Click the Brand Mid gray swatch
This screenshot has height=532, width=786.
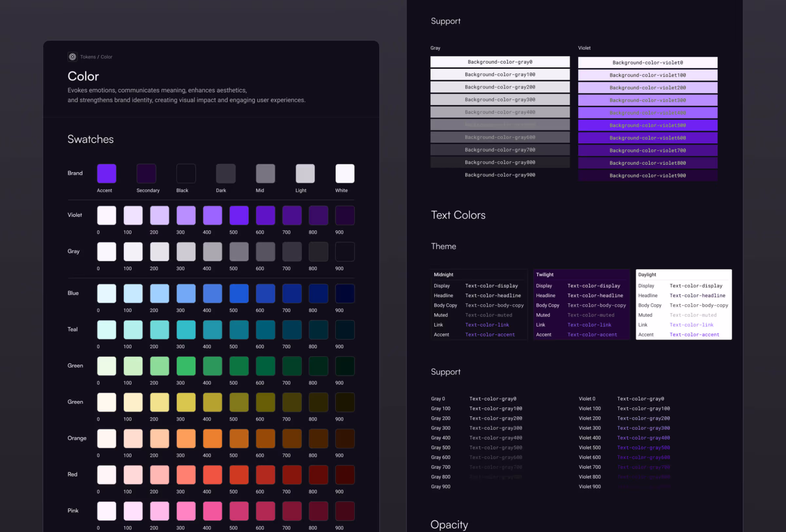[265, 174]
